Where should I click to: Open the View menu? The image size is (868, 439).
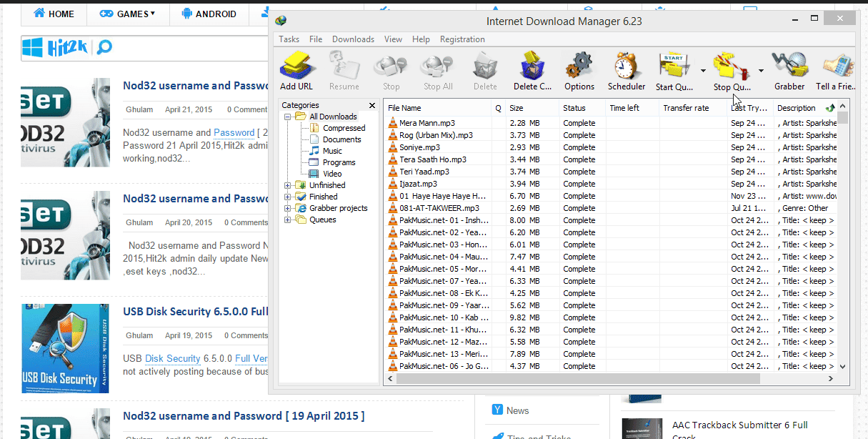tap(393, 39)
